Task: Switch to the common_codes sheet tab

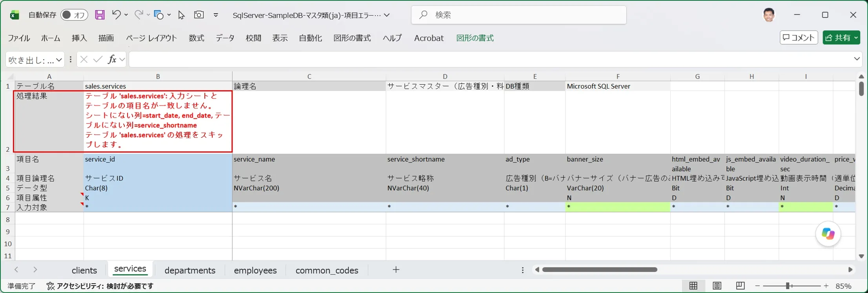Action: pyautogui.click(x=327, y=270)
